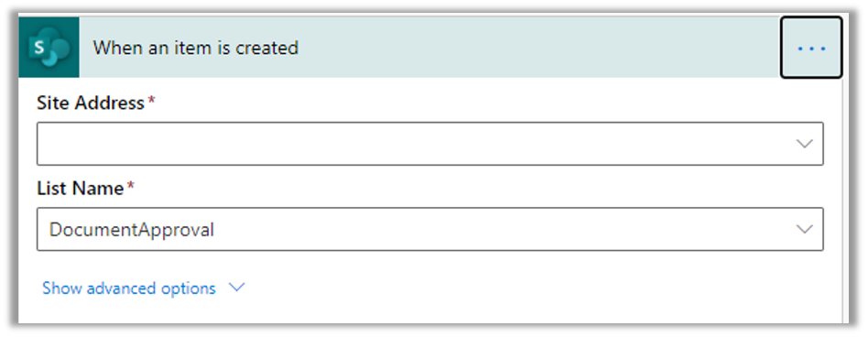Click the red asterisk beside List Name

pyautogui.click(x=131, y=187)
